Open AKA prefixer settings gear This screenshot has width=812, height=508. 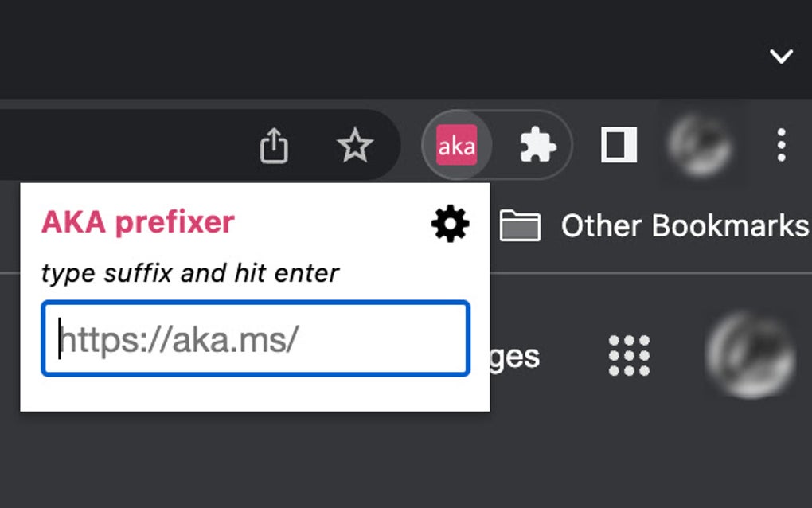click(450, 224)
